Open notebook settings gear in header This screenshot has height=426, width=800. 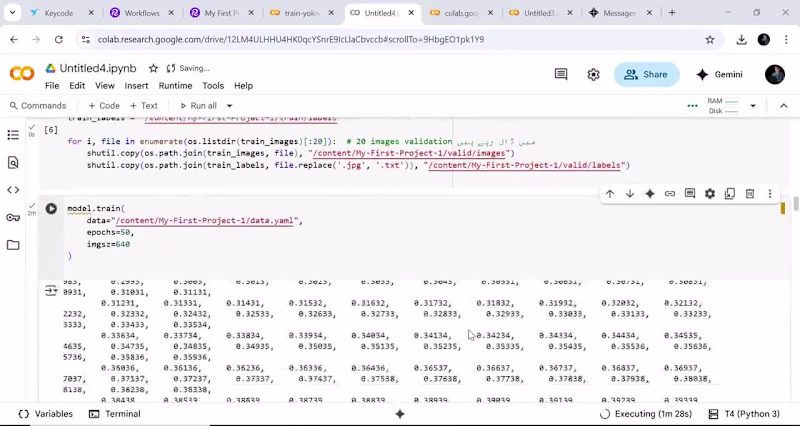click(593, 74)
